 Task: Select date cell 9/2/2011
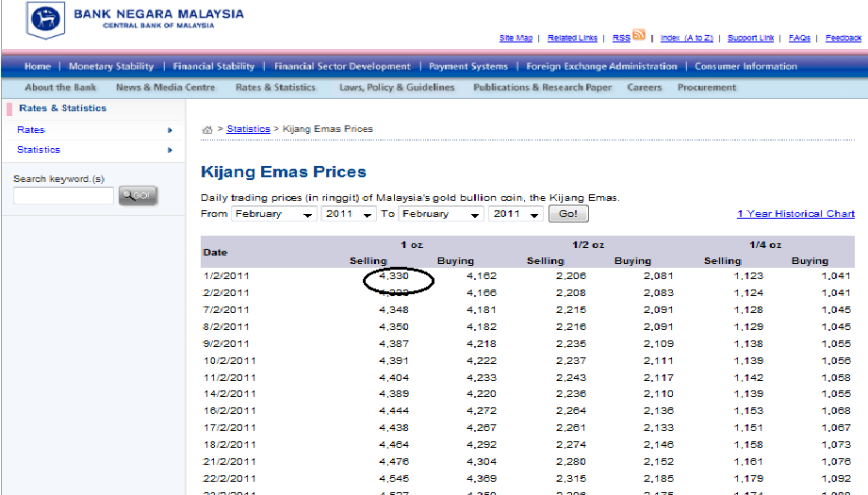pyautogui.click(x=226, y=344)
